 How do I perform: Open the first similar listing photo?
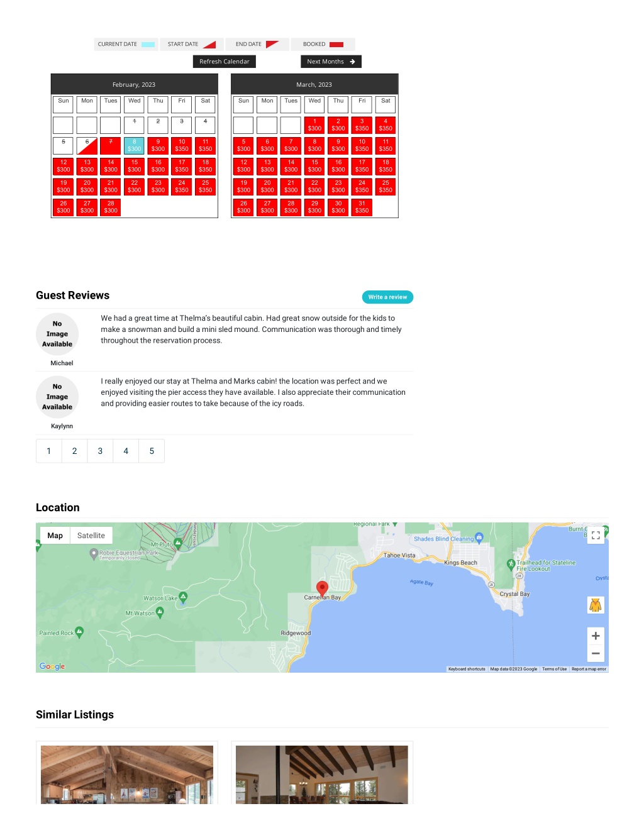pos(127,775)
